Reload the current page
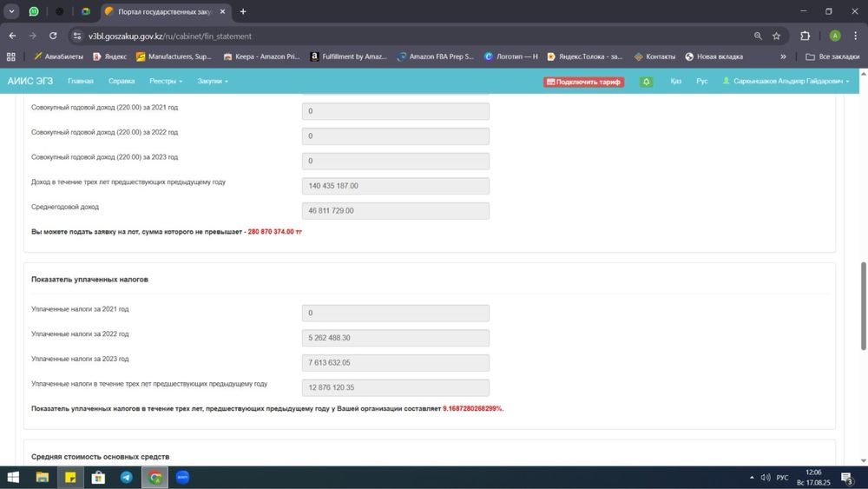 pos(53,36)
